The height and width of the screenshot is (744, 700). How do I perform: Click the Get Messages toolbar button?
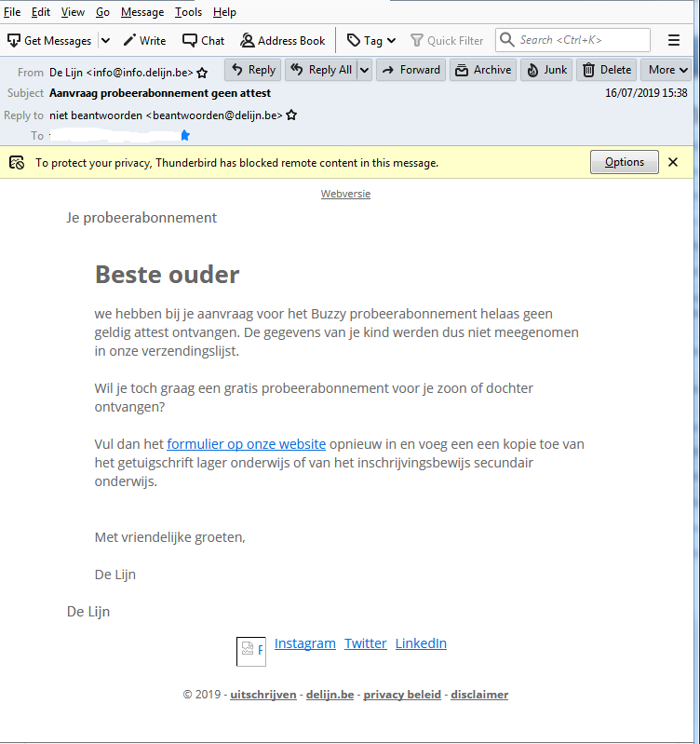point(49,41)
